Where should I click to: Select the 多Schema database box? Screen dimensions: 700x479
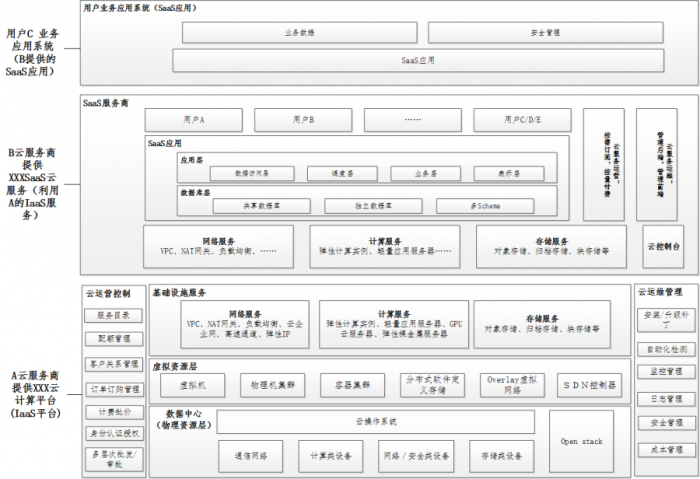coord(486,205)
